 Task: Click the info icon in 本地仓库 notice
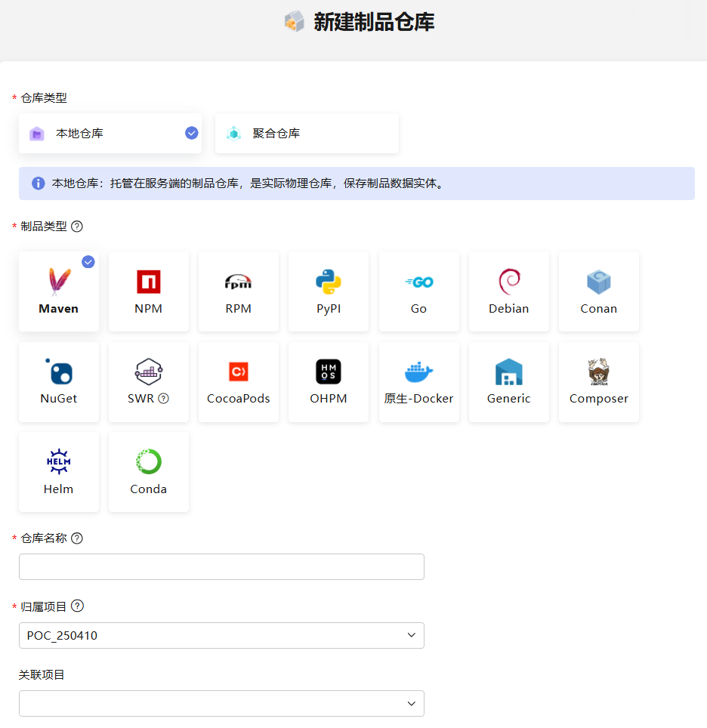pos(38,184)
